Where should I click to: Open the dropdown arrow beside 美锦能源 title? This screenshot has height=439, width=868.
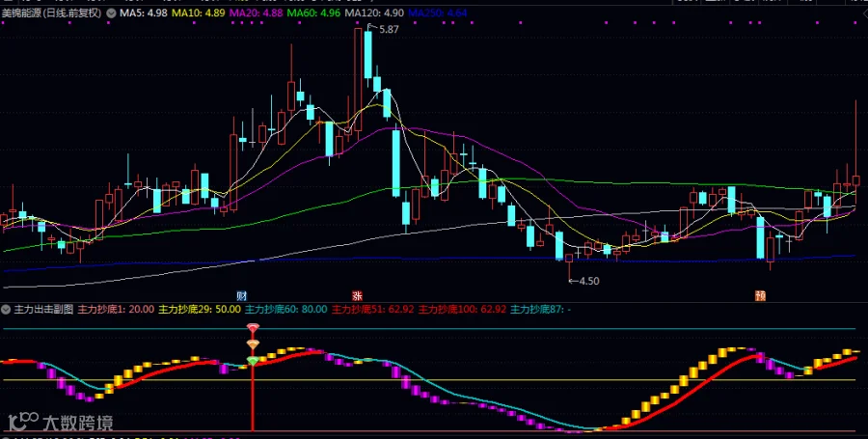click(x=110, y=13)
